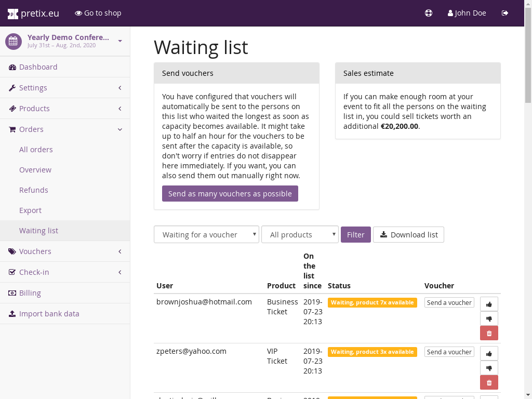The height and width of the screenshot is (399, 532).
Task: Delete brownjoshua@hotmail.com entry via trash icon
Action: click(489, 333)
